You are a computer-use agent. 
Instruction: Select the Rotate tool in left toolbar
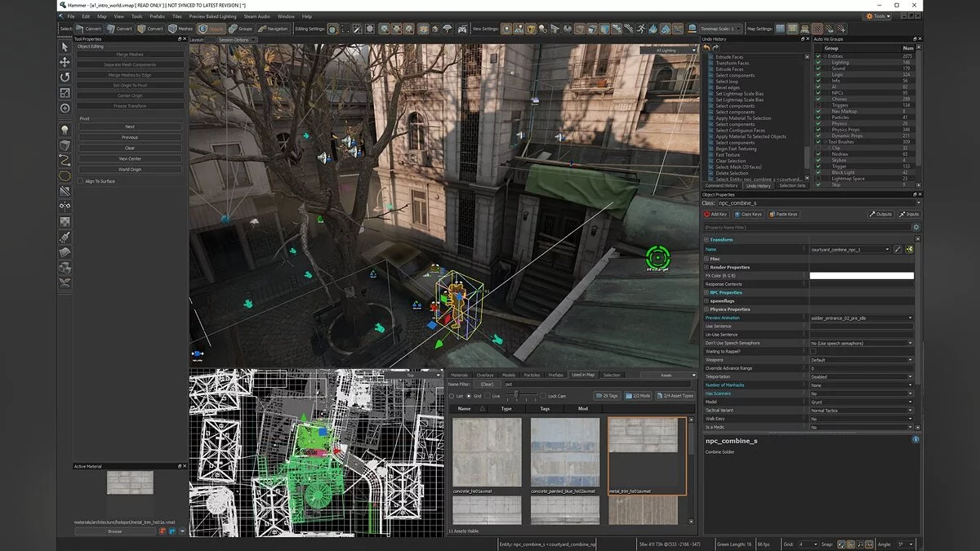coord(65,78)
